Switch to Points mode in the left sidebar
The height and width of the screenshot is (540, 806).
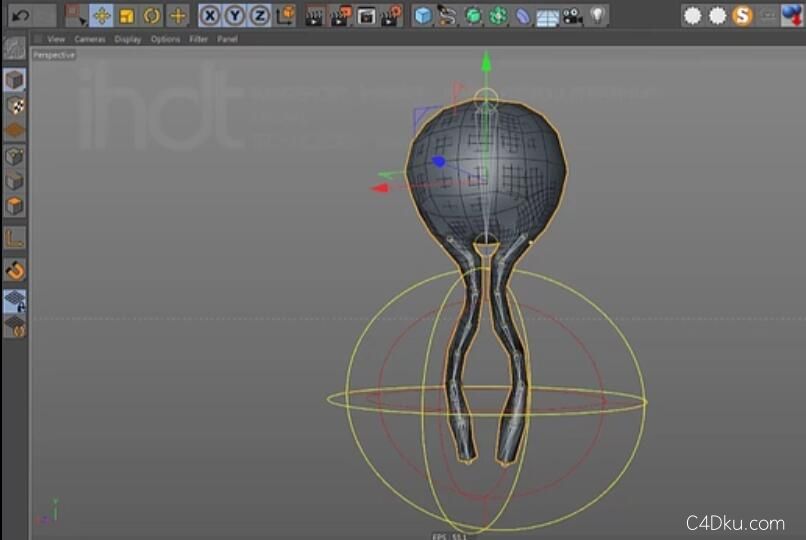[x=14, y=156]
